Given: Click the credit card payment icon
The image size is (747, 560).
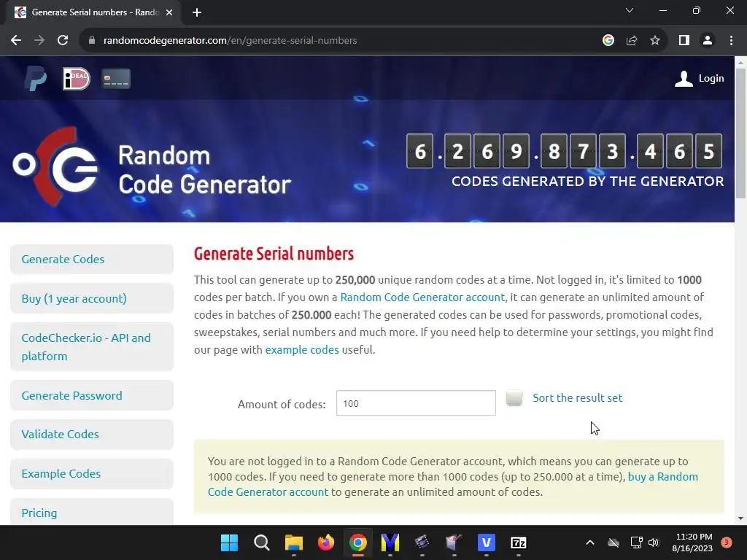Looking at the screenshot, I should coord(116,79).
